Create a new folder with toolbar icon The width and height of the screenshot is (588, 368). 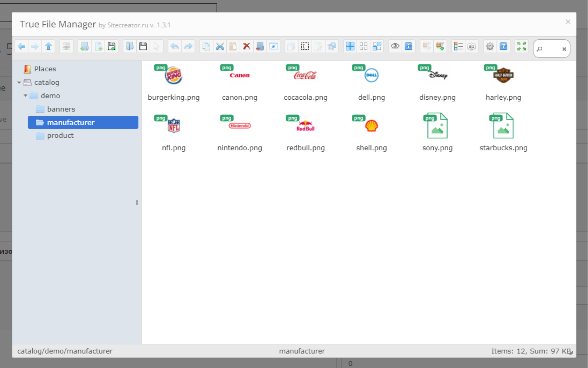85,46
